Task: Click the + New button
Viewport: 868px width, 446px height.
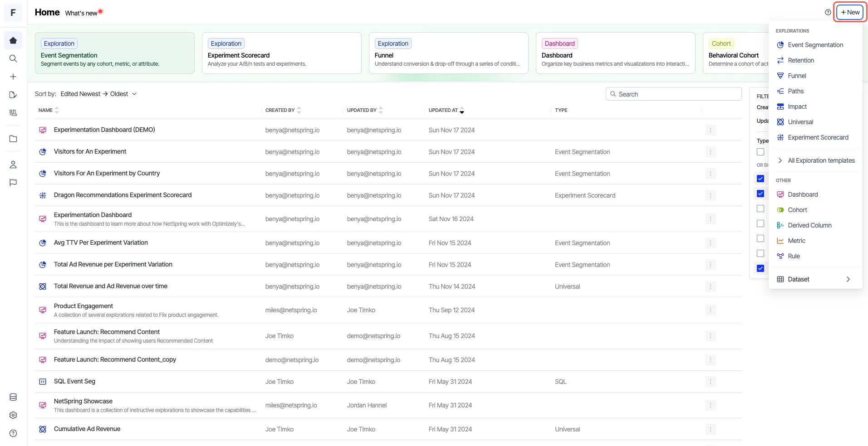Action: (850, 12)
